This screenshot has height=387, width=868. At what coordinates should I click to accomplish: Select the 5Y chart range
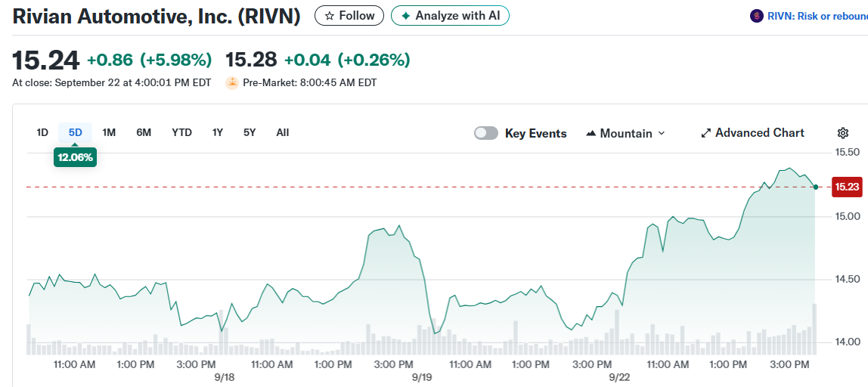(x=250, y=133)
